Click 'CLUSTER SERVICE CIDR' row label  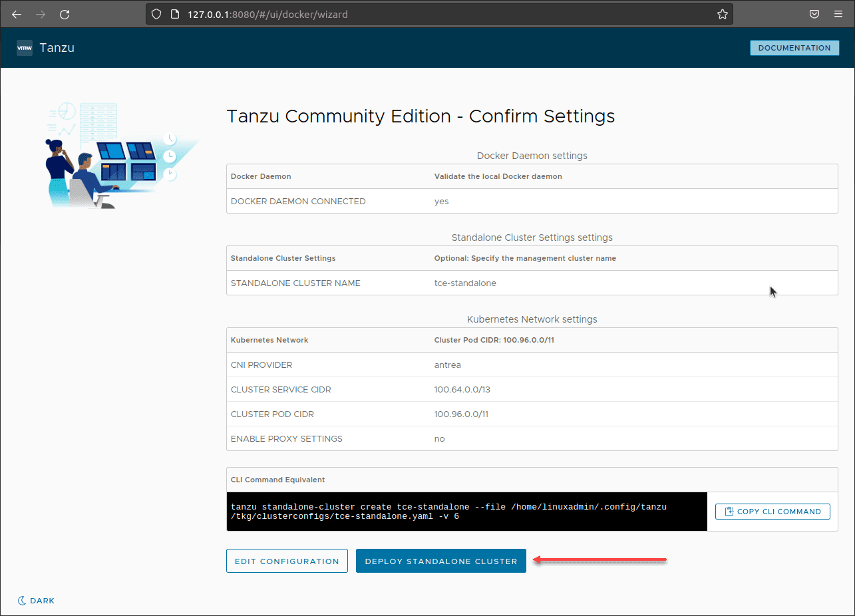pos(281,389)
